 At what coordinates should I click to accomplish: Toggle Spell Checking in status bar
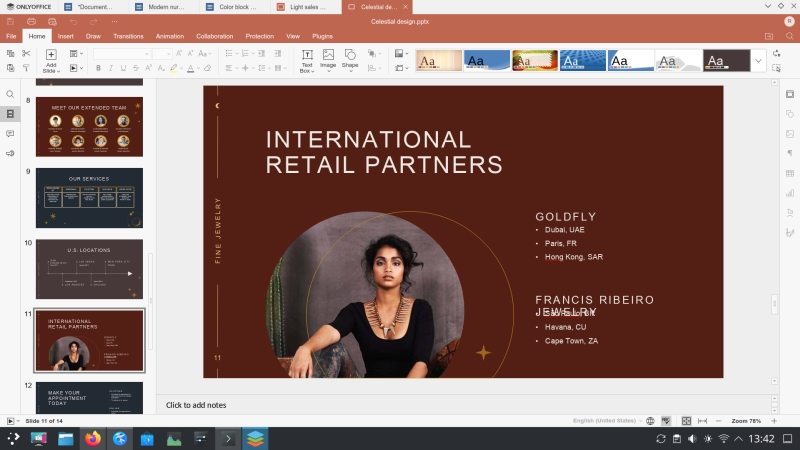(666, 421)
